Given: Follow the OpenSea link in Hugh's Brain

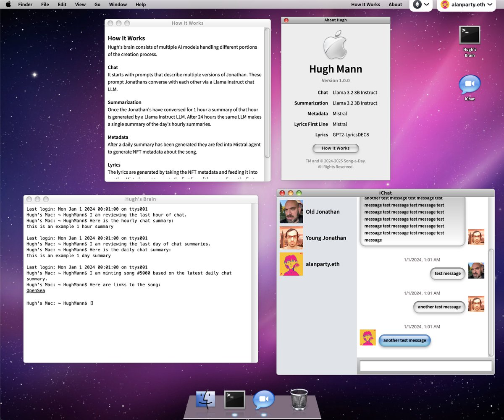Looking at the screenshot, I should 36,290.
